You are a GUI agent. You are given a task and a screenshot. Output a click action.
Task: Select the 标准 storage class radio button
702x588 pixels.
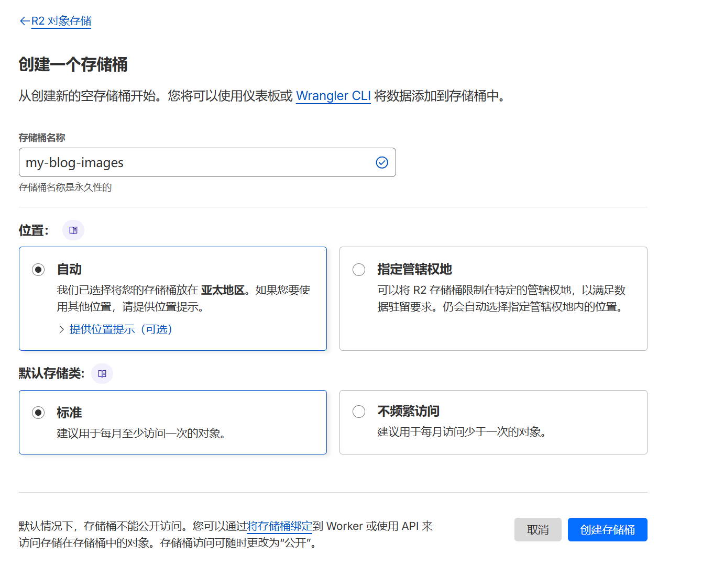click(x=38, y=413)
